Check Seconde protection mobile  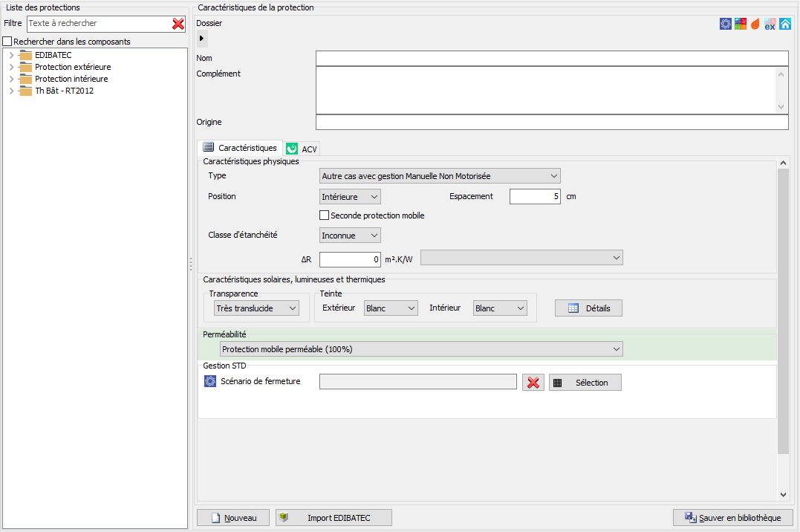[x=324, y=215]
